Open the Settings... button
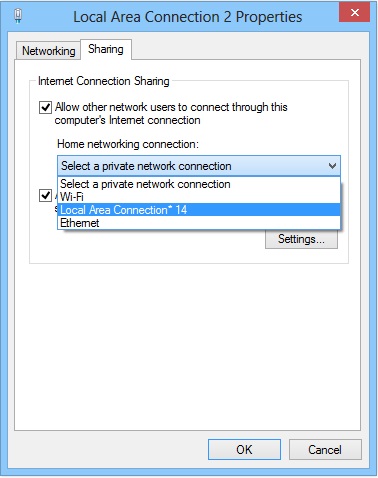378x478 pixels. coord(301,239)
